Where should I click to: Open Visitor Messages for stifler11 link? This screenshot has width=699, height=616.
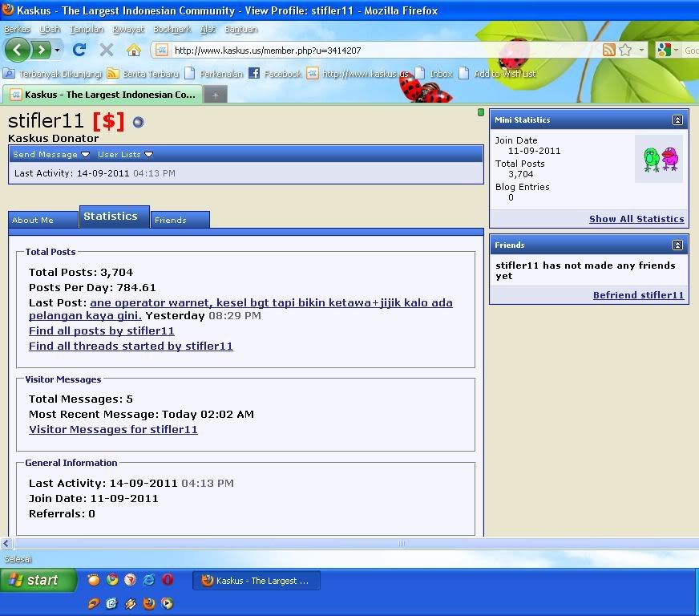point(113,430)
